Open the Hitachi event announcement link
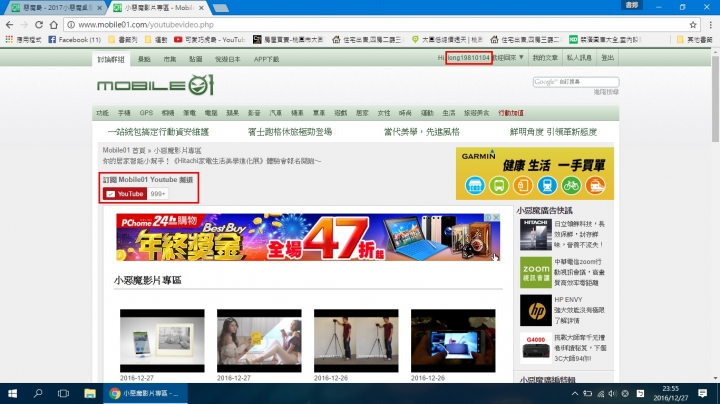Viewport: 720px width, 404px height. click(x=212, y=161)
